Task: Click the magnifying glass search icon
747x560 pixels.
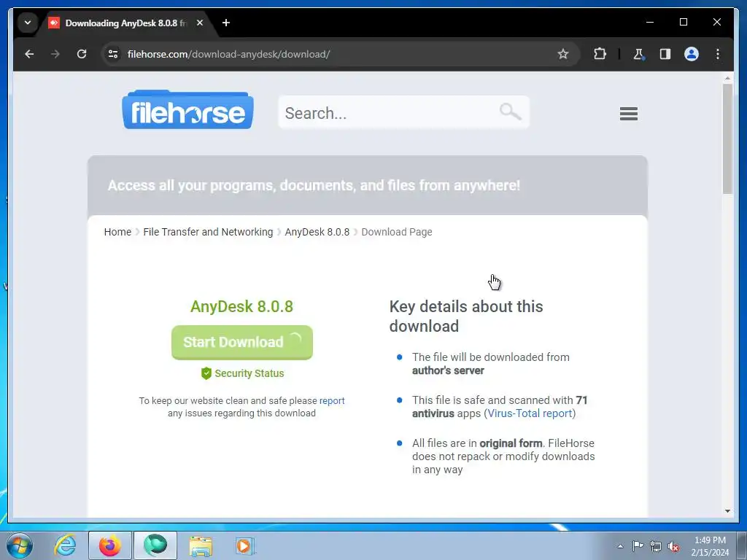Action: click(x=510, y=112)
